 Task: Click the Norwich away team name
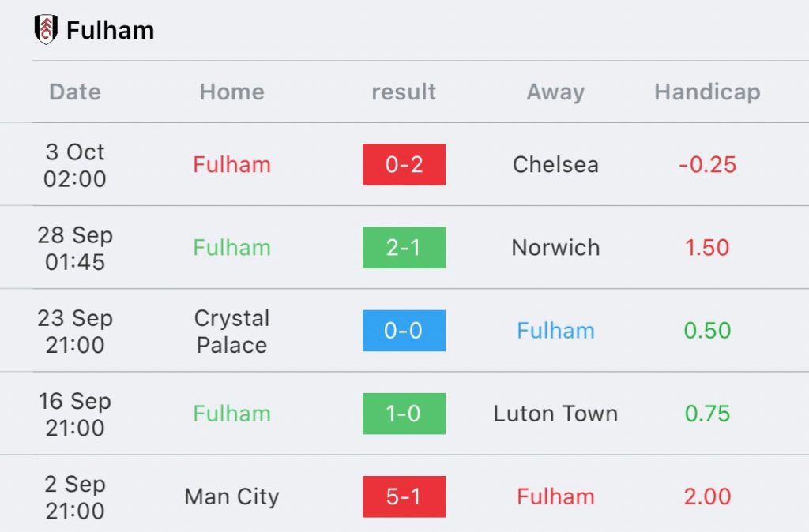click(x=555, y=248)
